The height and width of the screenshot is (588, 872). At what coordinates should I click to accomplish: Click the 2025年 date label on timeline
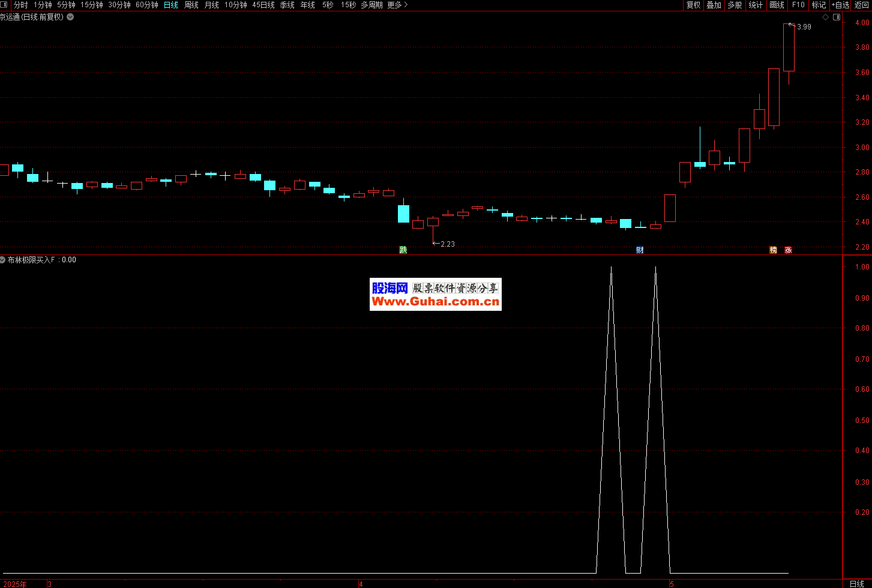[x=14, y=584]
